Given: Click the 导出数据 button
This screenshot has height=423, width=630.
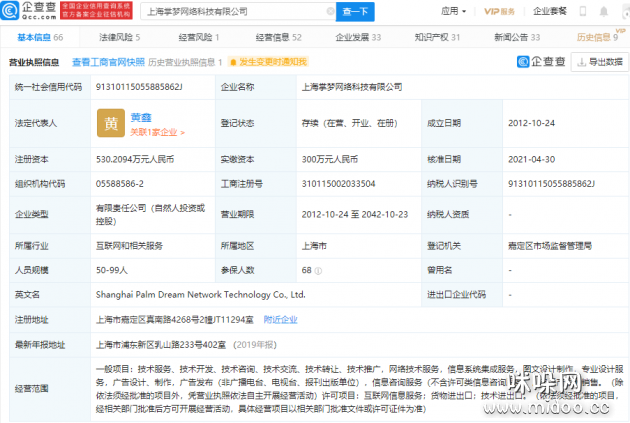Looking at the screenshot, I should [600, 62].
